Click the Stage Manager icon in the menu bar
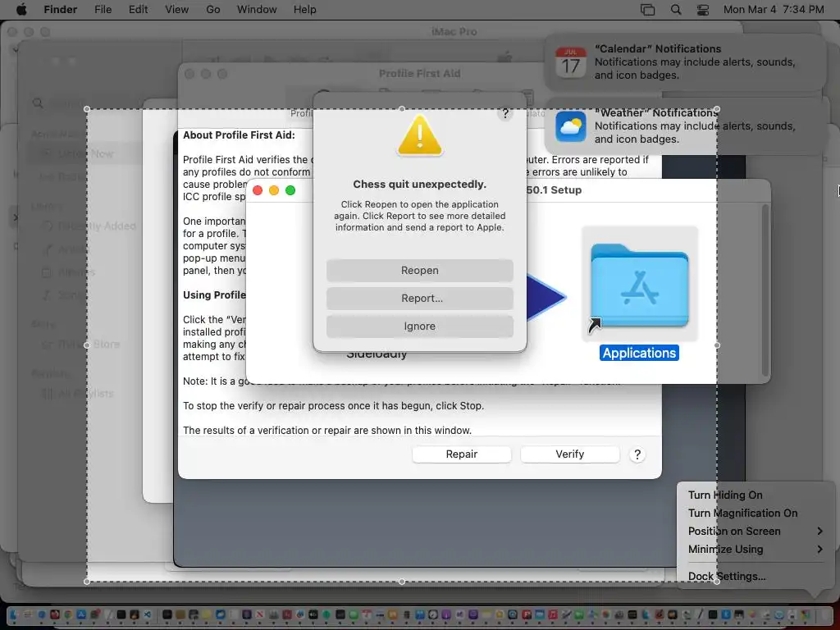Image resolution: width=840 pixels, height=630 pixels. 648,10
